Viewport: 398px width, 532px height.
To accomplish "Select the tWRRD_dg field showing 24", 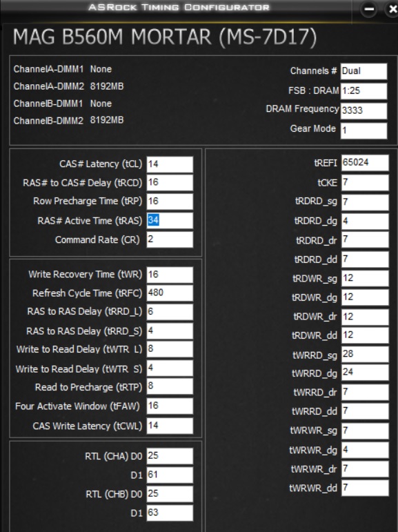I will tap(365, 373).
